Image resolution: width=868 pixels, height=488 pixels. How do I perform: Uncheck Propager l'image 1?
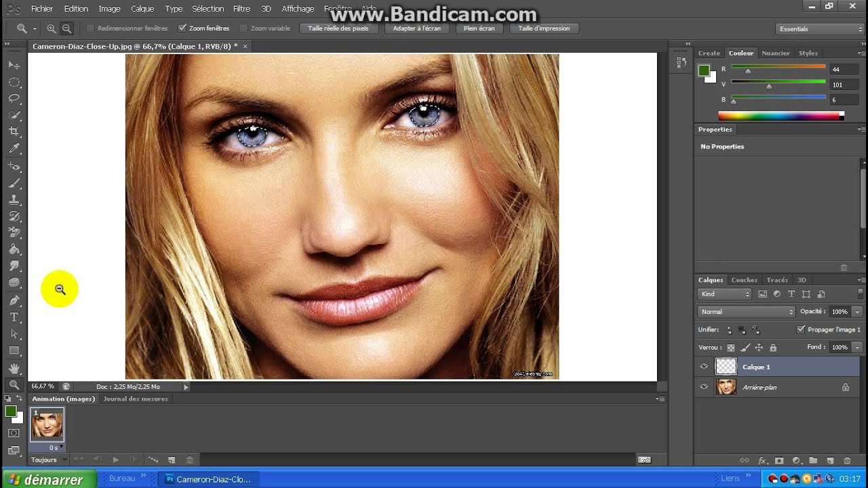coord(801,329)
